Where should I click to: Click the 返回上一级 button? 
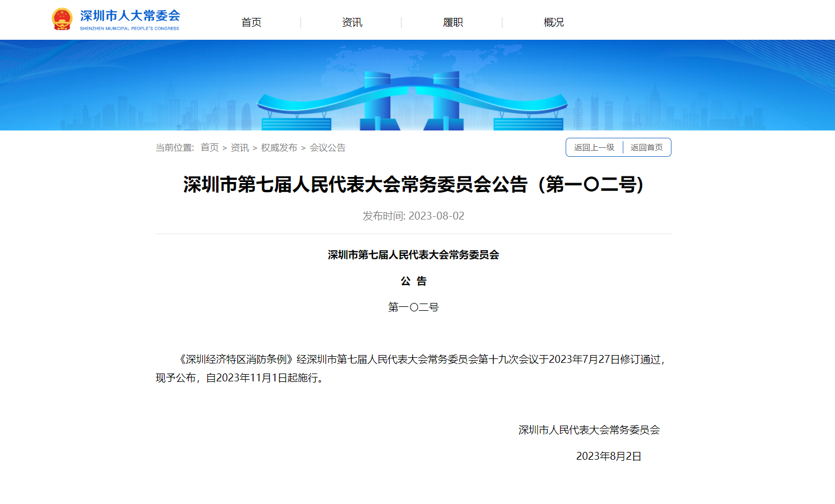(x=594, y=147)
